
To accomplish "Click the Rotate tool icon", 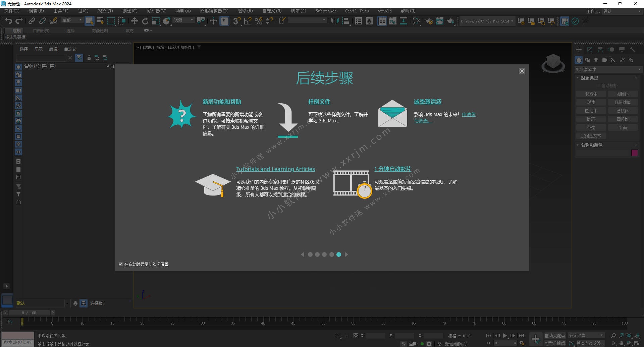I will point(145,21).
